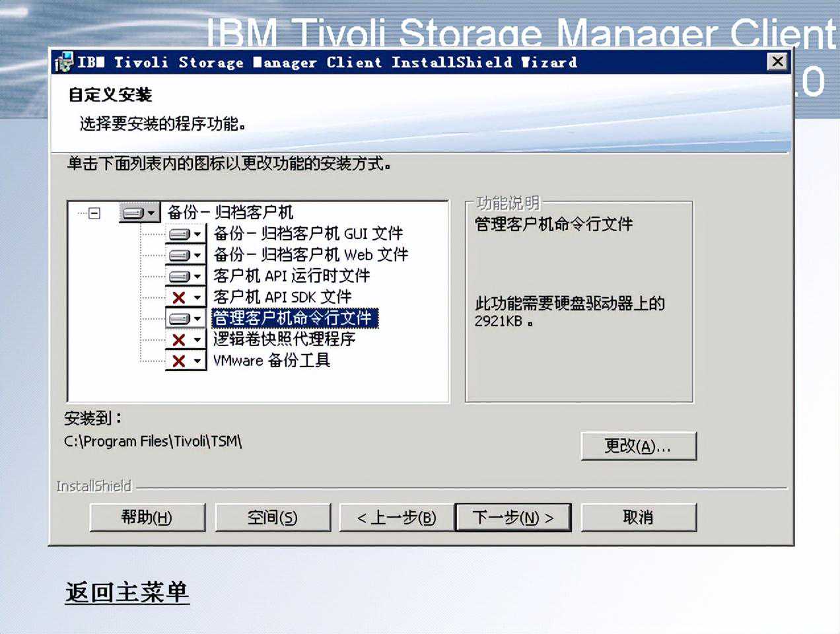Image resolution: width=840 pixels, height=634 pixels.
Task: Open 帮助(H) help button
Action: click(x=147, y=518)
